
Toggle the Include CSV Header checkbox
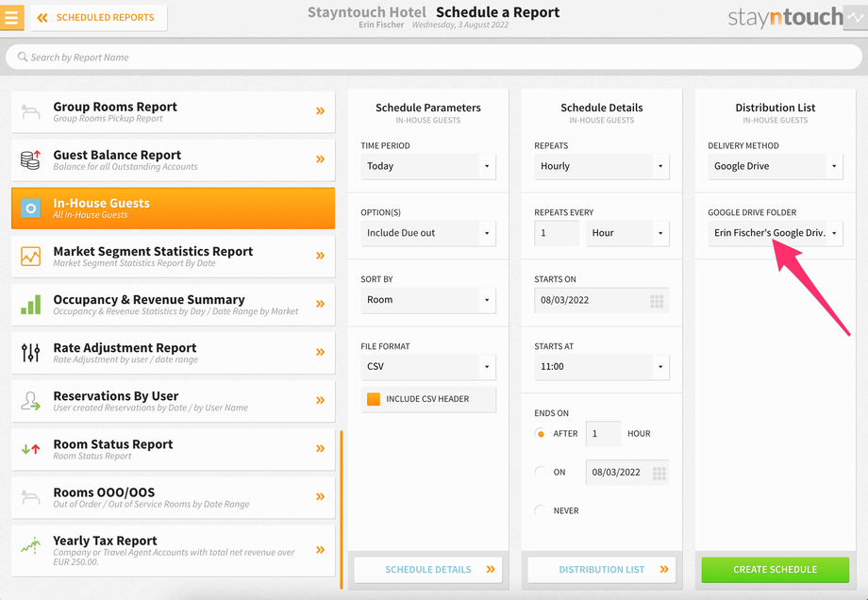pos(374,399)
